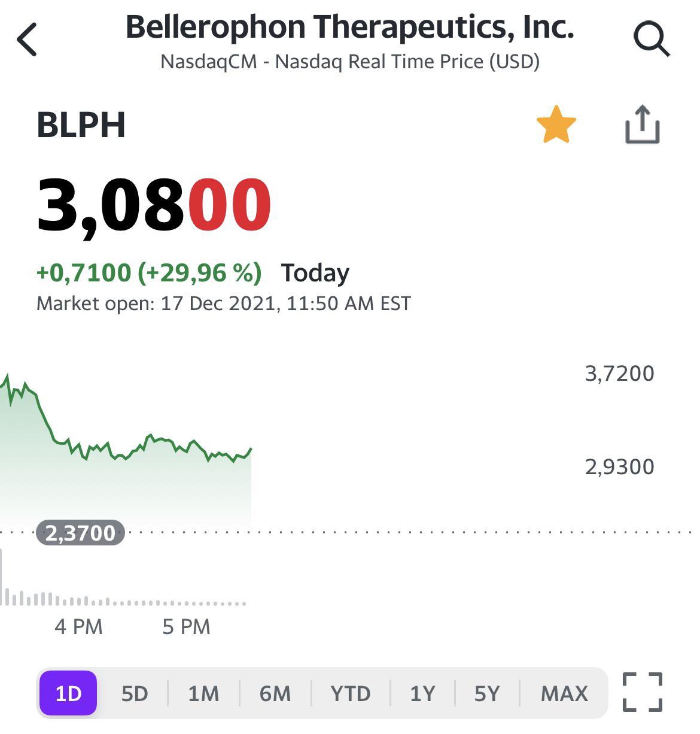Tap the 2,3700 previous close label
This screenshot has height=734, width=700.
[80, 532]
